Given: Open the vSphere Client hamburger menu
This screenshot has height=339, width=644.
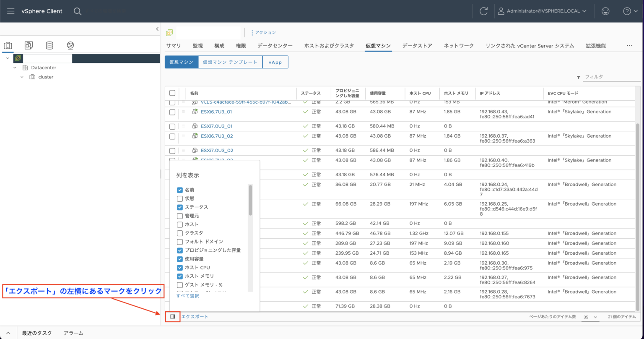Looking at the screenshot, I should point(10,11).
